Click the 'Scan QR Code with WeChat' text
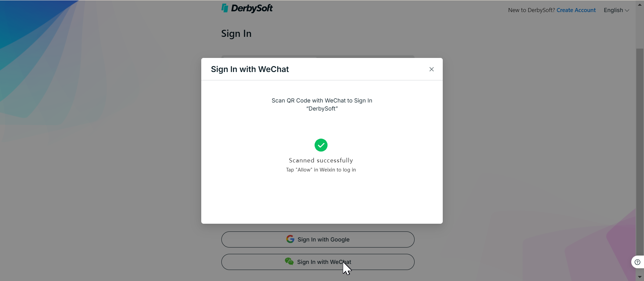 pyautogui.click(x=322, y=100)
